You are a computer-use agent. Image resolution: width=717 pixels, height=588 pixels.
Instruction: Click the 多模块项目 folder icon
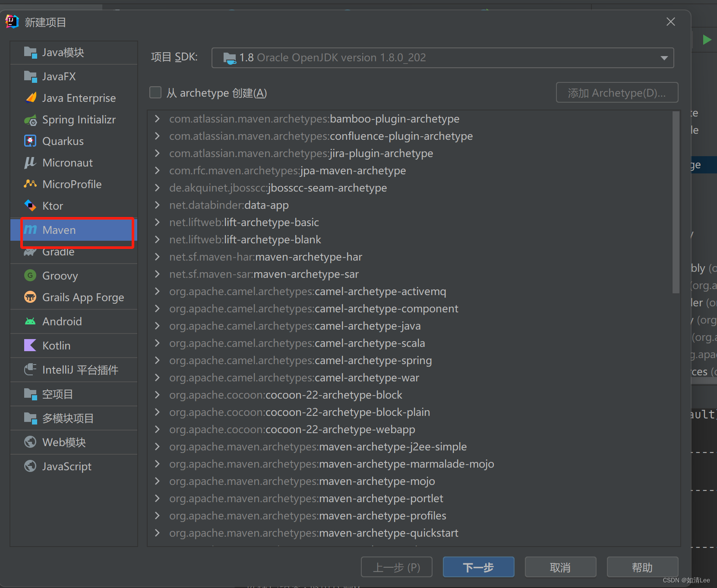click(x=30, y=418)
